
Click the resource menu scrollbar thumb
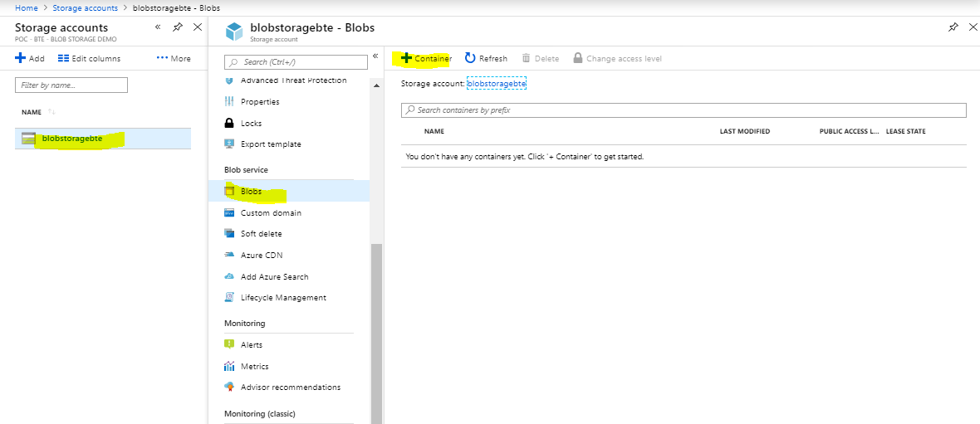click(x=376, y=334)
